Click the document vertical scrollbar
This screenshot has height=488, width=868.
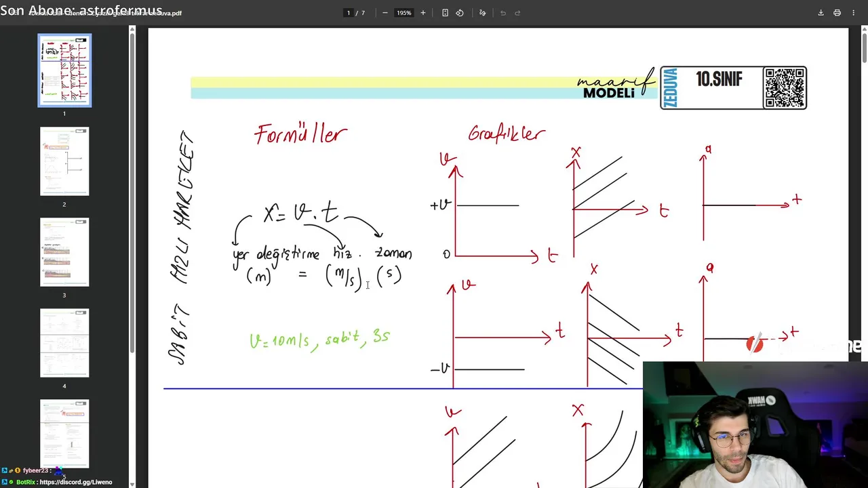pos(864,47)
